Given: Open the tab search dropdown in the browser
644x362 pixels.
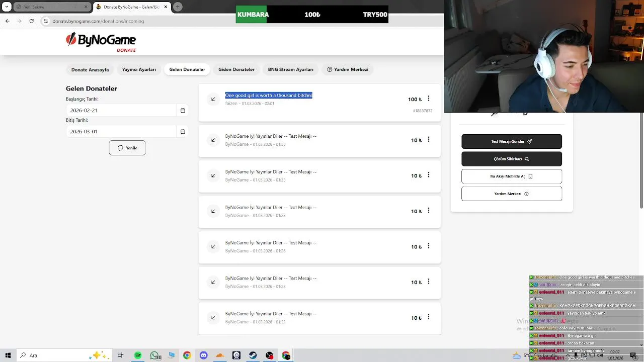Looking at the screenshot, I should click(7, 7).
